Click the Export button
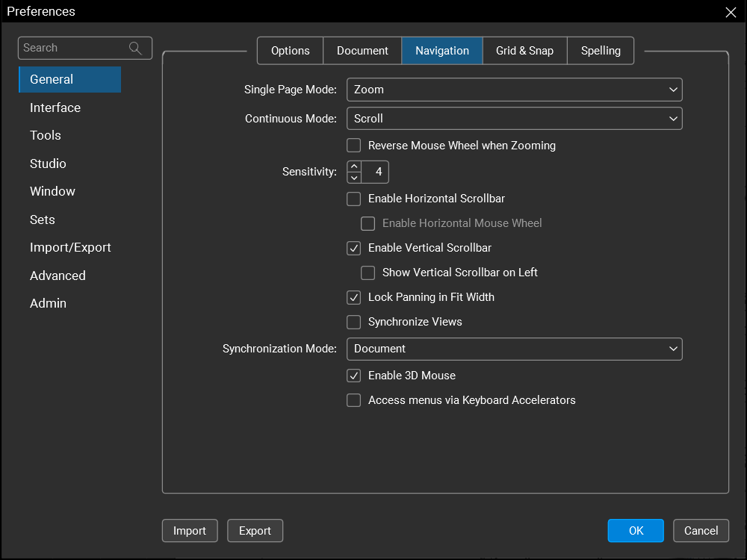The image size is (747, 560). point(255,531)
